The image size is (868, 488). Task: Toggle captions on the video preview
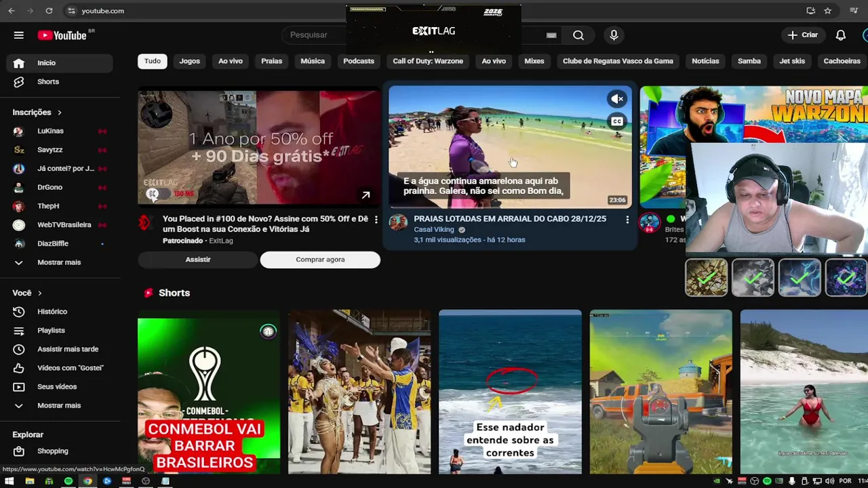[617, 122]
